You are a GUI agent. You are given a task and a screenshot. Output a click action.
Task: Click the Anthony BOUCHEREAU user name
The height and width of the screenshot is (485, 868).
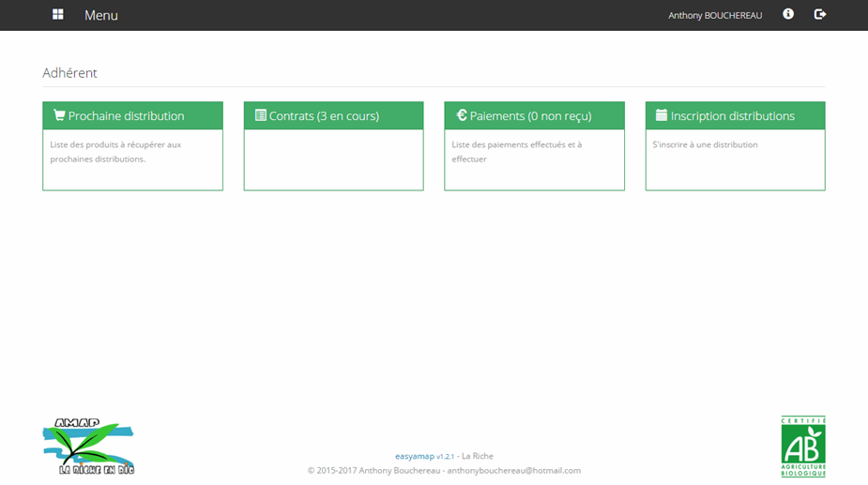pos(714,15)
